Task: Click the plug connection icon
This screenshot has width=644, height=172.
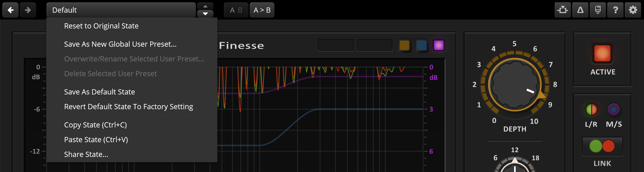Action: tap(598, 10)
